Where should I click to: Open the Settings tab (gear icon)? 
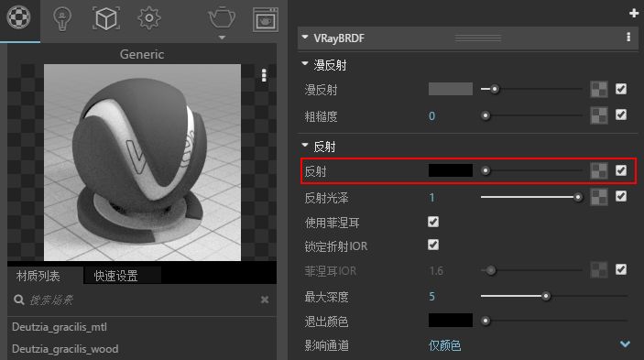click(149, 18)
